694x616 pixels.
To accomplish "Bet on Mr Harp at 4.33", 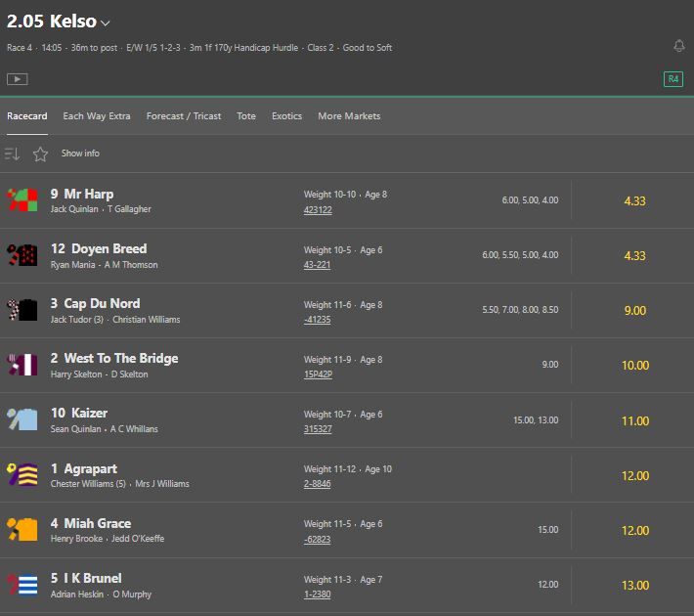I will point(634,201).
